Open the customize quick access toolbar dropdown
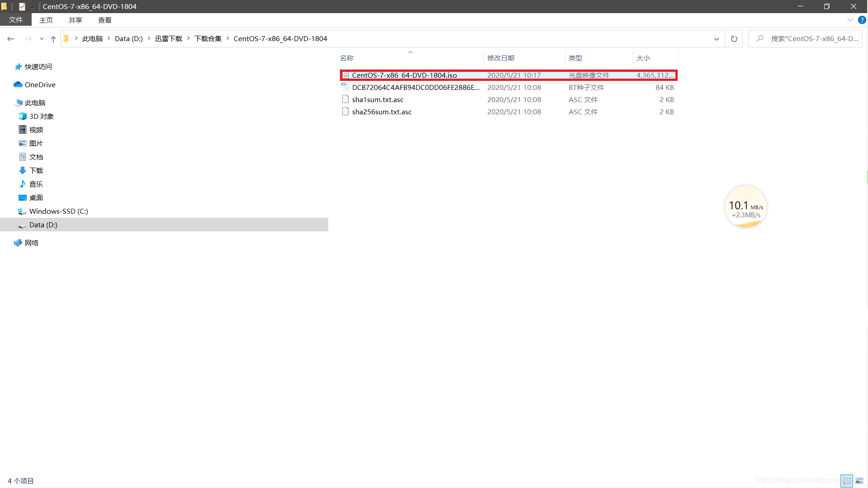868x488 pixels. (x=32, y=7)
